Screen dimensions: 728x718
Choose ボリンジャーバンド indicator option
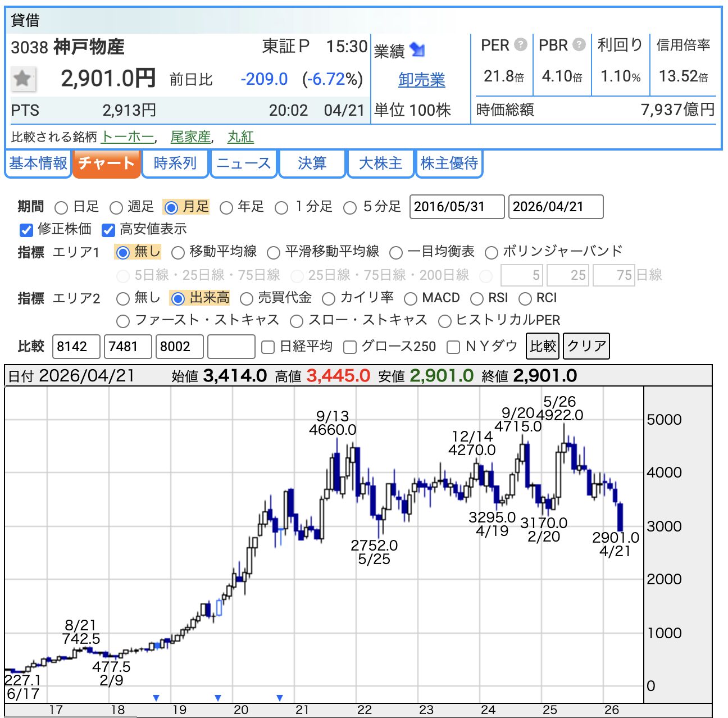click(x=492, y=253)
